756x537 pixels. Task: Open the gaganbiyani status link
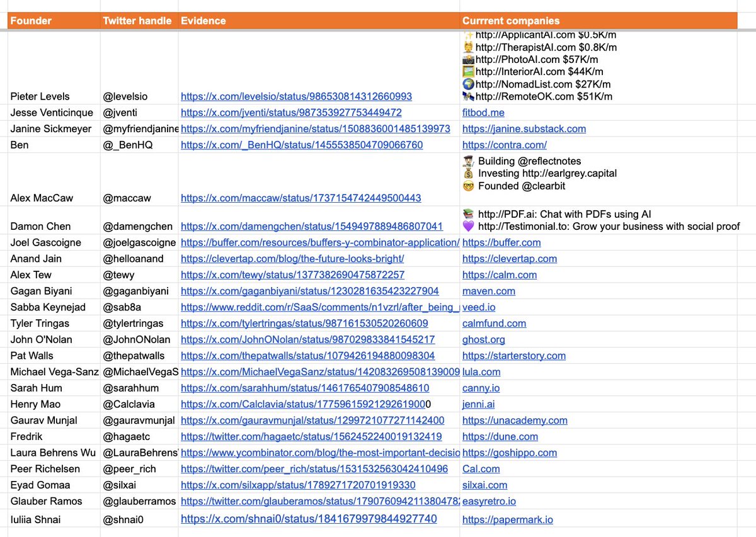coord(310,291)
